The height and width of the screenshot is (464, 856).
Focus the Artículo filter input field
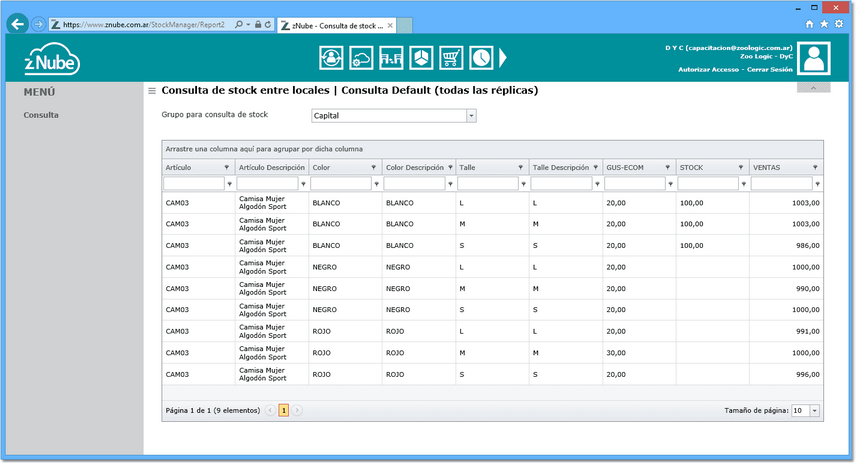[x=194, y=184]
